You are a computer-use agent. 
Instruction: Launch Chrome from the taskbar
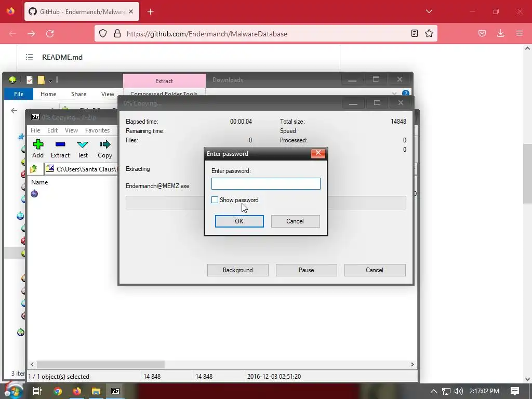click(x=58, y=391)
